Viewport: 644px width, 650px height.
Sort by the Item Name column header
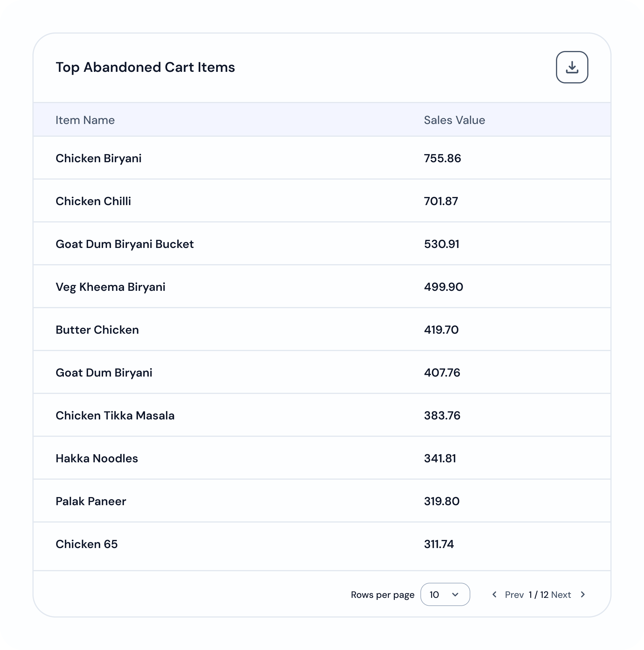pyautogui.click(x=85, y=120)
